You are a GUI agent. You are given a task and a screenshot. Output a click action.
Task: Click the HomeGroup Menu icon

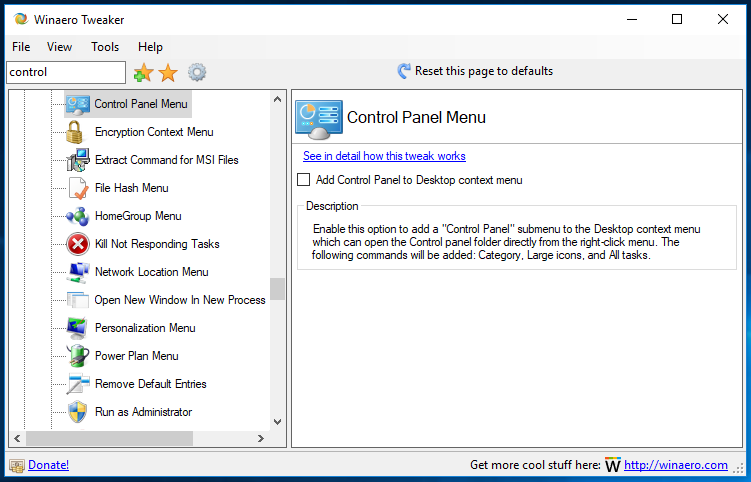[78, 216]
